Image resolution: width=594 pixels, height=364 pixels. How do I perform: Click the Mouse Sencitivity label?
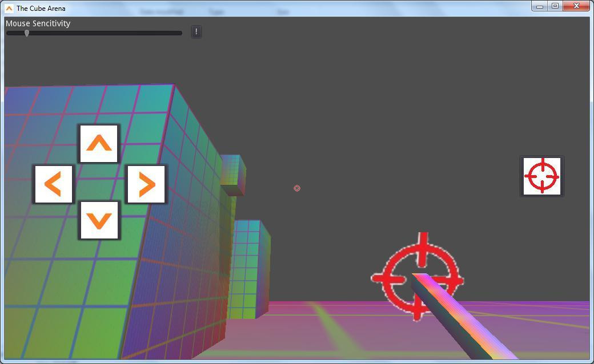(x=38, y=23)
